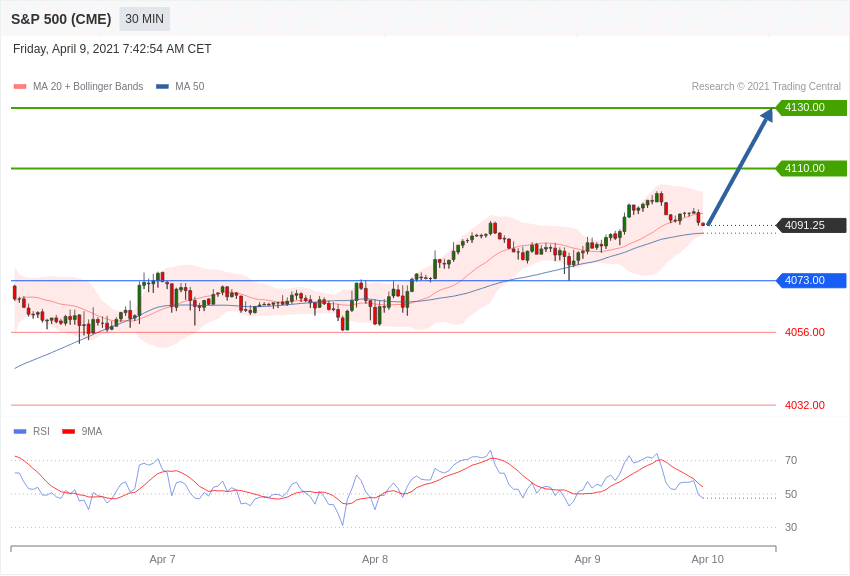Click the 4056.00 support price label
Viewport: 850px width, 576px height.
(805, 332)
